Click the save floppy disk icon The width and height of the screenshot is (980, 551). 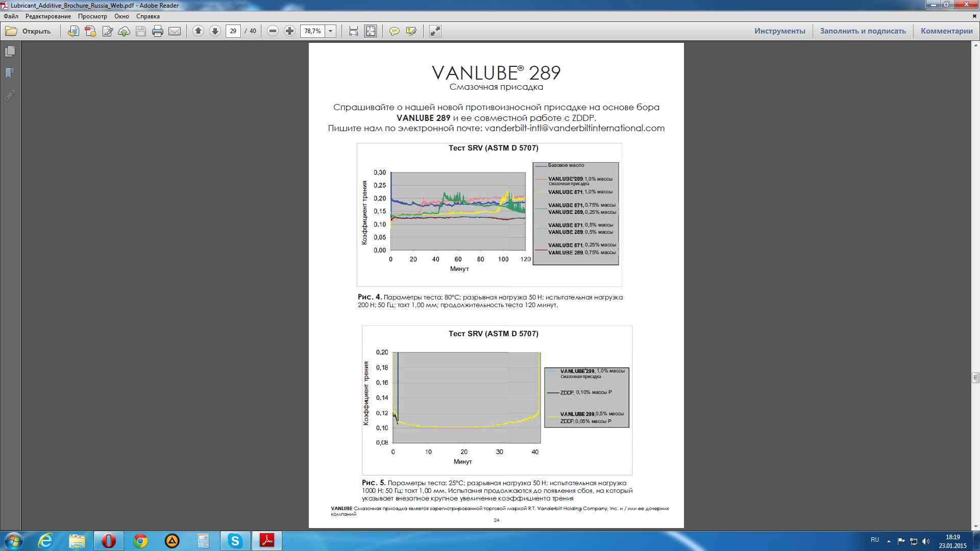coord(141,31)
